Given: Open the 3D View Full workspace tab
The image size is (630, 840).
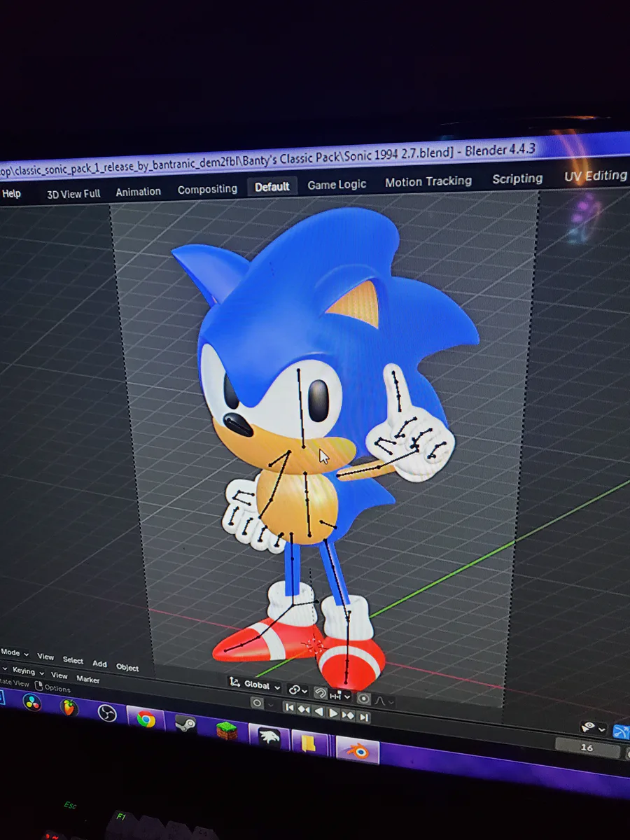Looking at the screenshot, I should pos(73,194).
